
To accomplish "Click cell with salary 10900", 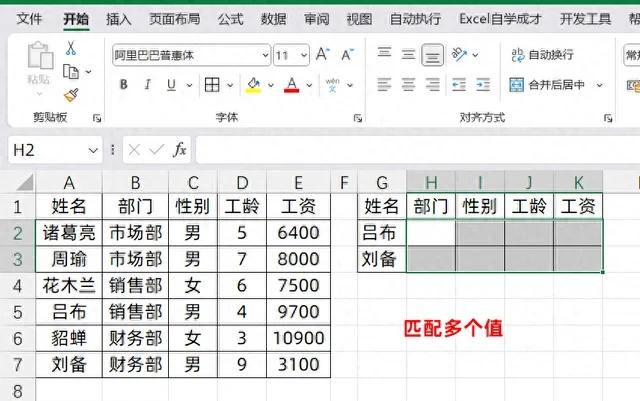I will point(298,338).
